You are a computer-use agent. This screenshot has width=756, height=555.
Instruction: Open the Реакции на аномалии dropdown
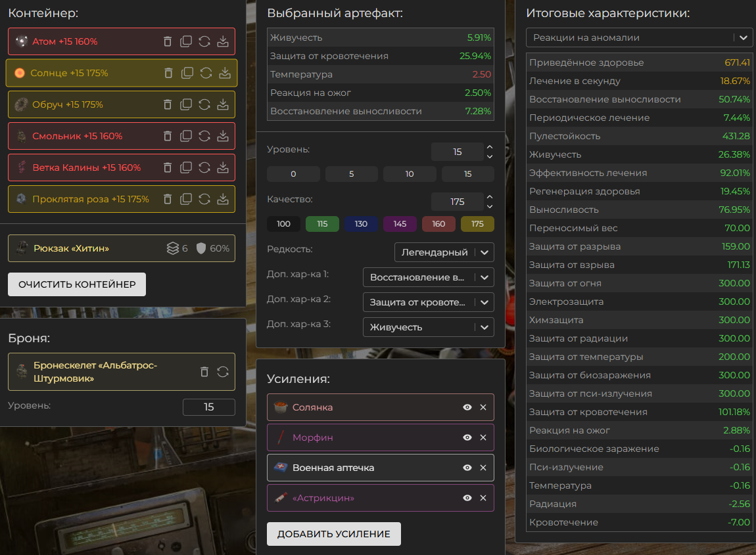click(x=639, y=38)
